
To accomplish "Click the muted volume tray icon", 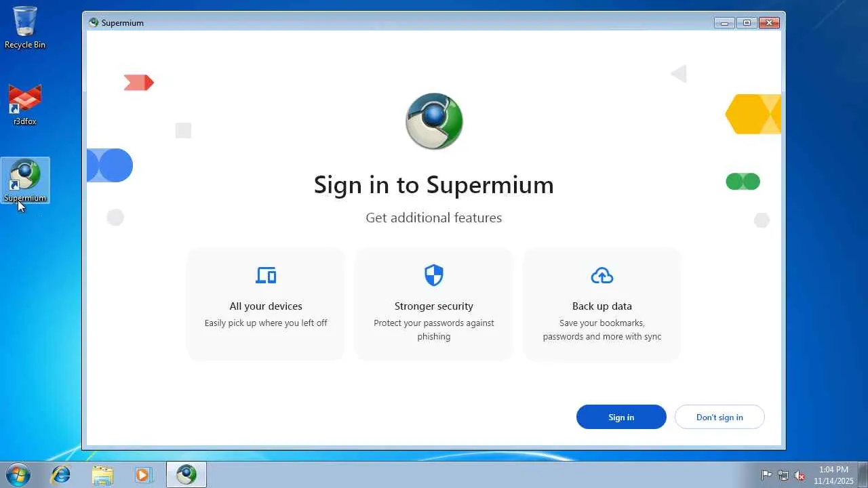I will click(x=800, y=475).
